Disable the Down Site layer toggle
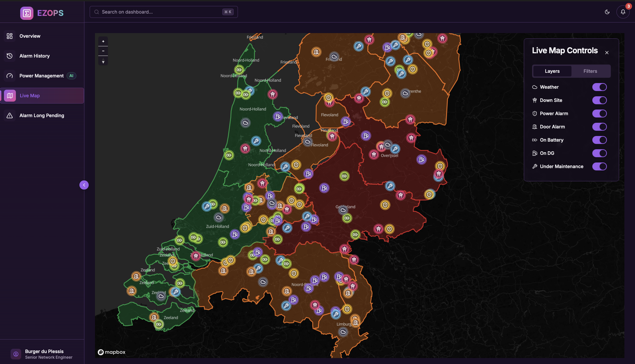The image size is (635, 364). point(599,100)
